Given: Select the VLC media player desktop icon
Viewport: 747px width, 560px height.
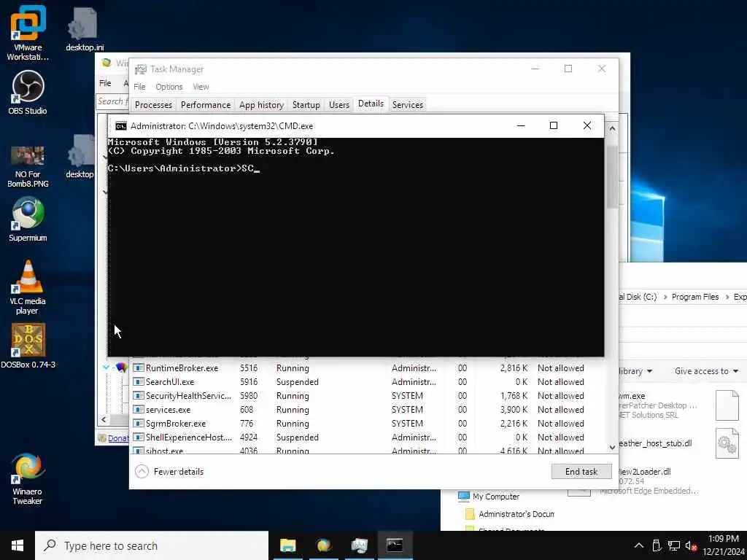Looking at the screenshot, I should coord(28,287).
